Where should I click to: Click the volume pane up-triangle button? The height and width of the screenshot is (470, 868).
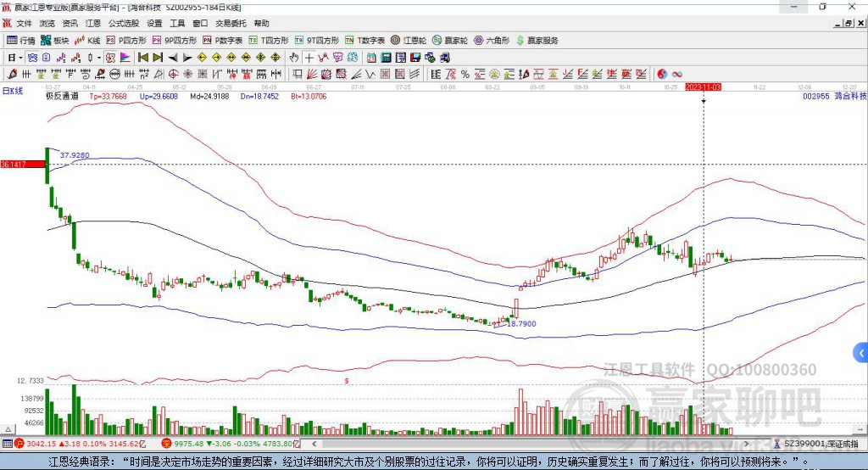pos(8,429)
